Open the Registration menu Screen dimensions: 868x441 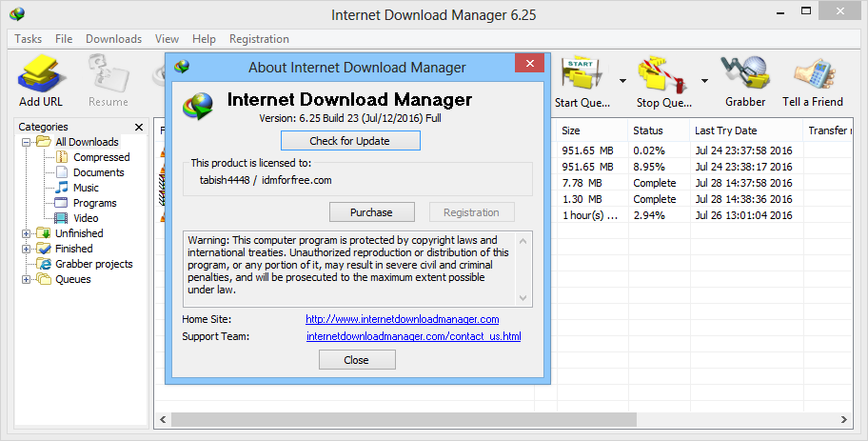[259, 39]
